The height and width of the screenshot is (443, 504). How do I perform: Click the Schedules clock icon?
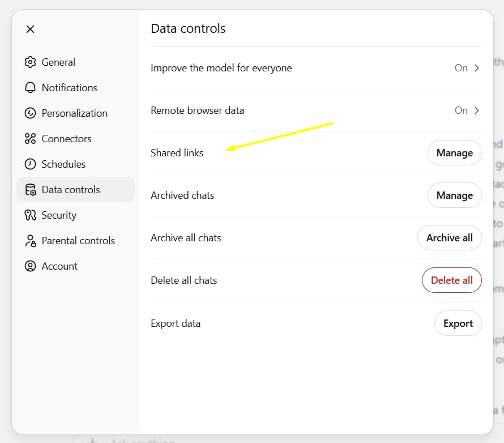(x=30, y=164)
